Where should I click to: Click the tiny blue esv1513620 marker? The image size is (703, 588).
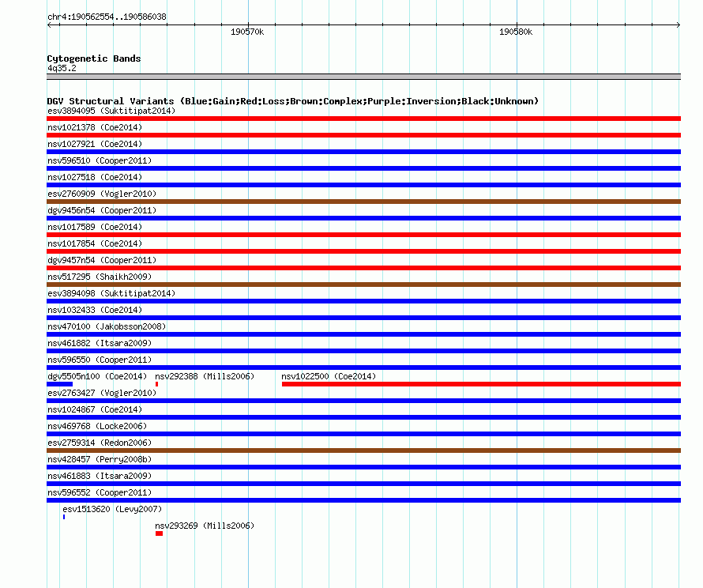coord(64,517)
